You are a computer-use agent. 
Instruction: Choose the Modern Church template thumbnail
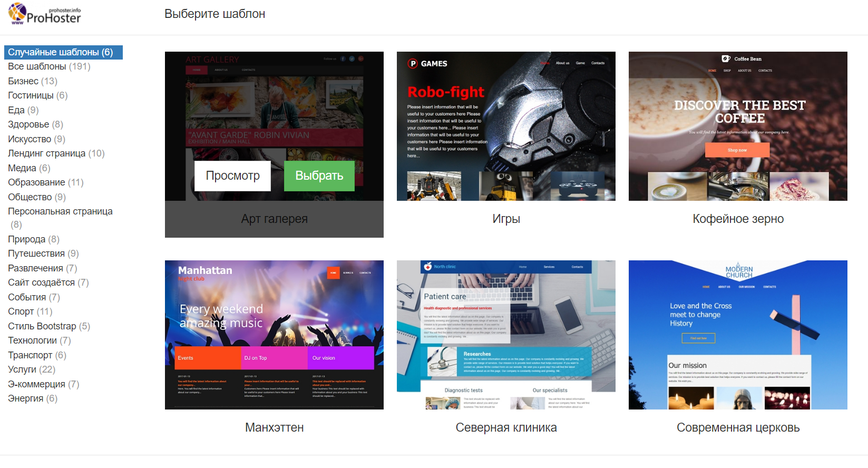(738, 335)
